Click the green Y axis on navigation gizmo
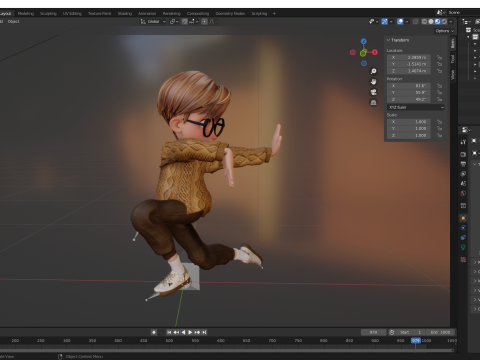The width and height of the screenshot is (480, 360). tap(363, 53)
